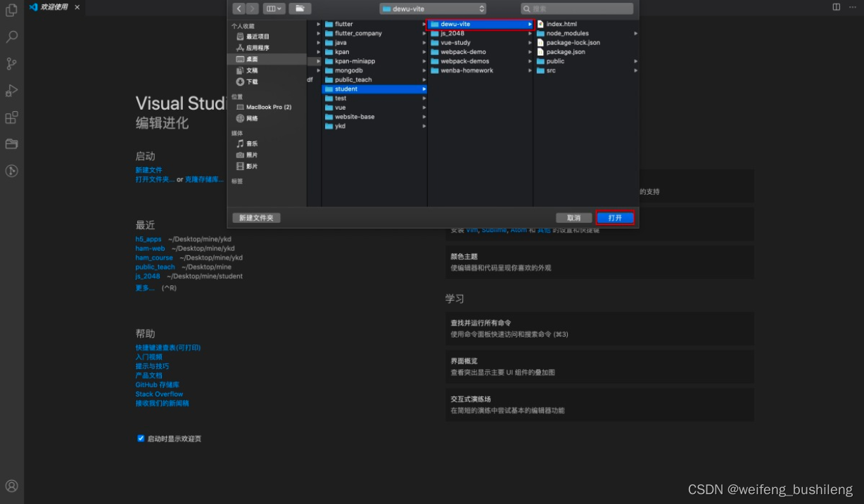864x504 pixels.
Task: Open the GitHub 存储库 link
Action: 158,385
